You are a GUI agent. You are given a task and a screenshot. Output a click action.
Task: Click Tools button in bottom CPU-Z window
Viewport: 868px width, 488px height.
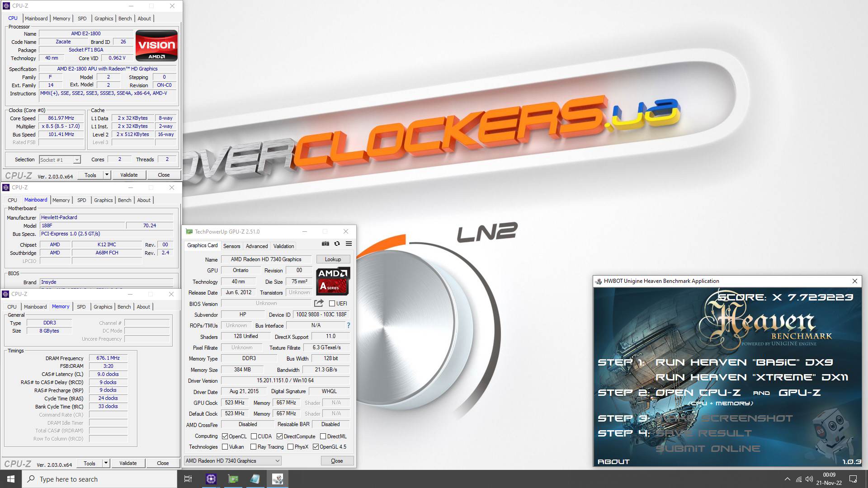coord(90,463)
